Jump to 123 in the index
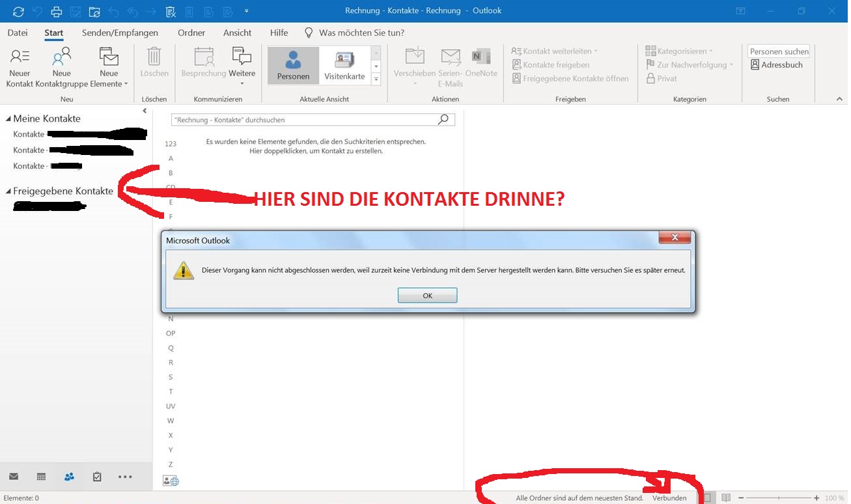Viewport: 851px width, 504px height. click(171, 144)
